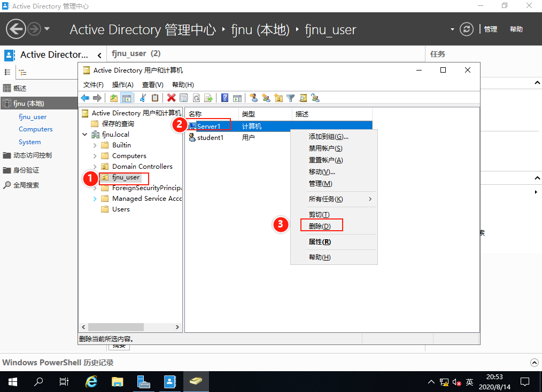The height and width of the screenshot is (392, 542).
Task: Open Server Manager from the taskbar
Action: pos(143,382)
